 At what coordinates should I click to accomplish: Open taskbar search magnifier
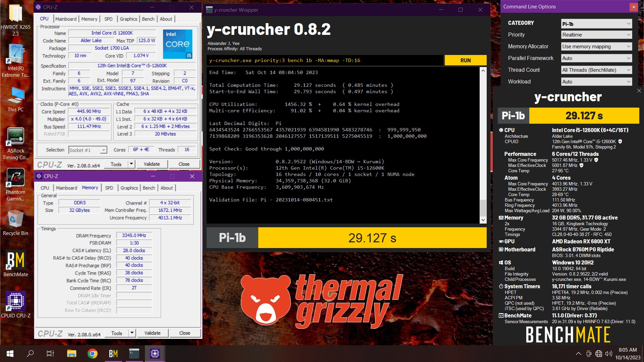tap(30, 354)
